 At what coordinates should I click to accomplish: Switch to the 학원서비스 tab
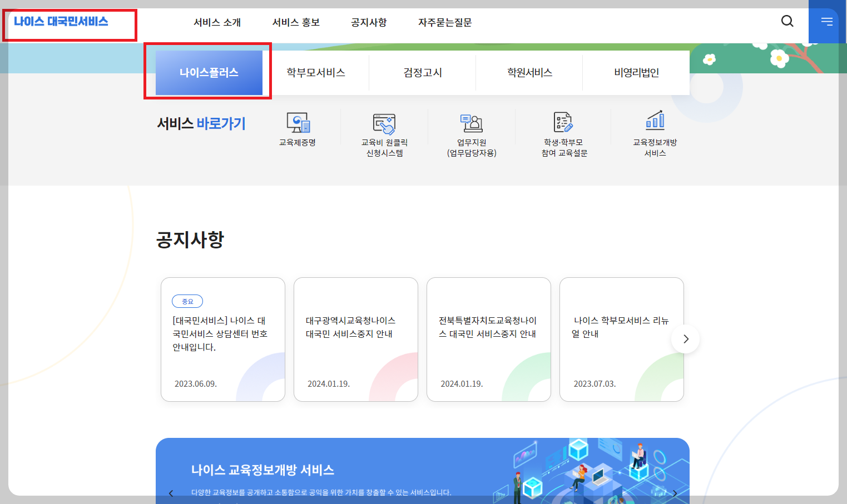[528, 72]
